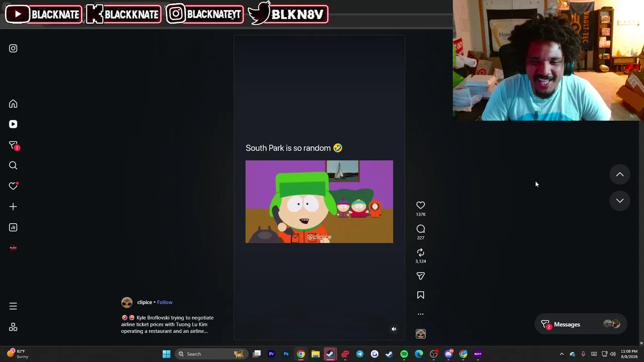Open the purple NEXT app on the taskbar
The image size is (644, 362).
[x=478, y=354]
